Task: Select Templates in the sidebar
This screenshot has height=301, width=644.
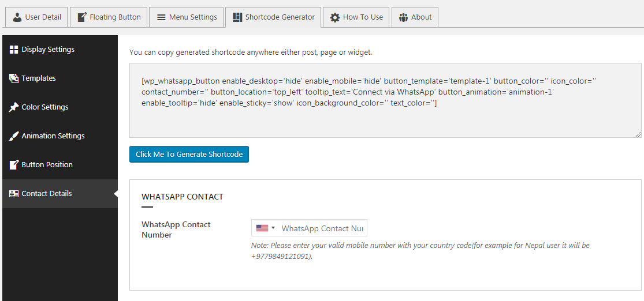Action: [60, 78]
